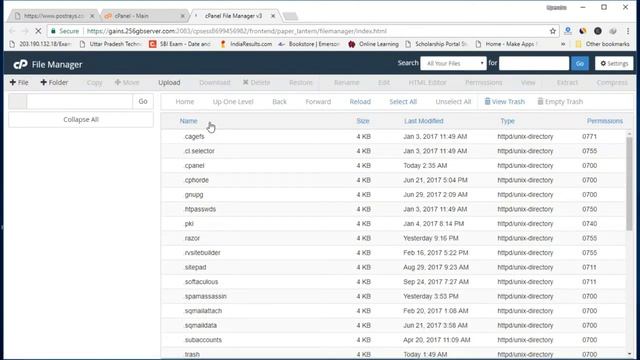Click Empty Trash with trash icon

(560, 102)
